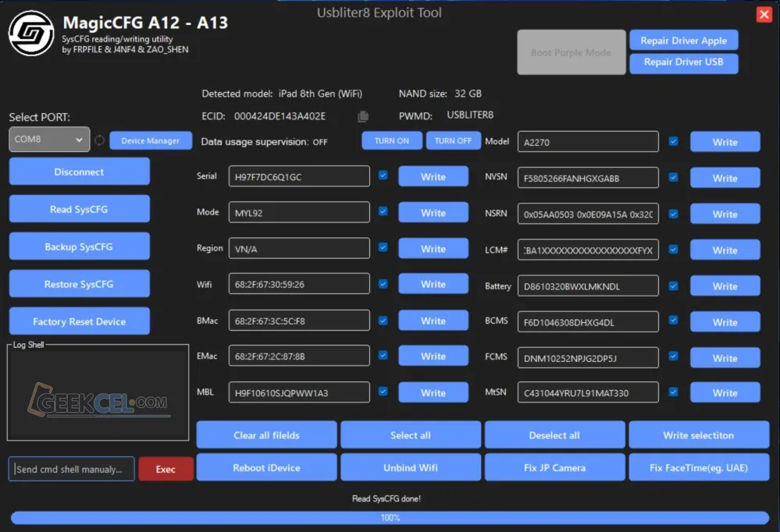Click the Log Shell output area
This screenshot has height=532, width=780.
98,395
